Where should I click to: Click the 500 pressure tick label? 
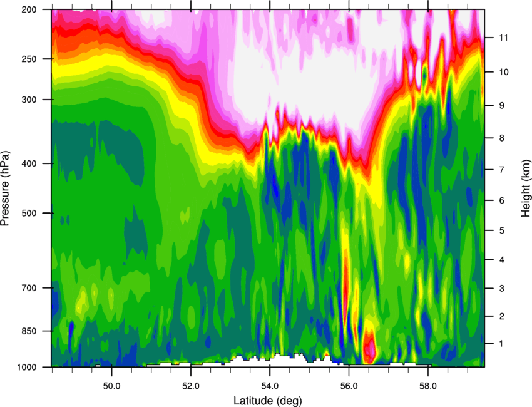coord(29,213)
